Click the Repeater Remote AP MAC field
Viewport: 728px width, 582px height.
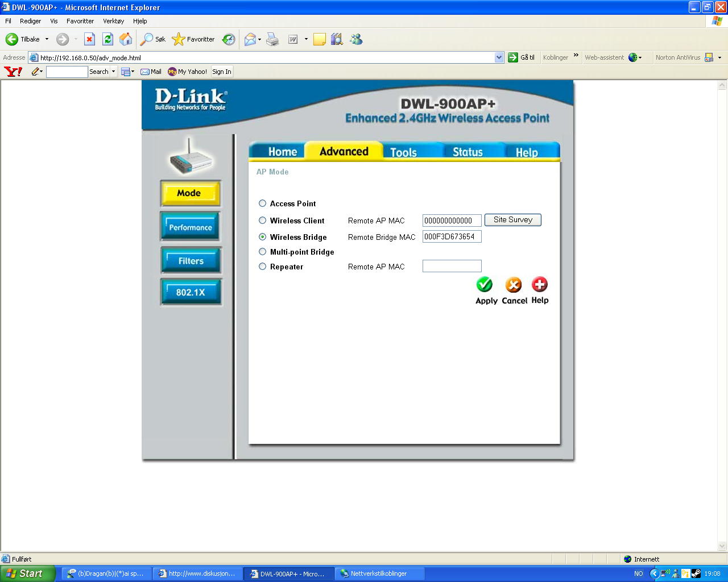(452, 266)
